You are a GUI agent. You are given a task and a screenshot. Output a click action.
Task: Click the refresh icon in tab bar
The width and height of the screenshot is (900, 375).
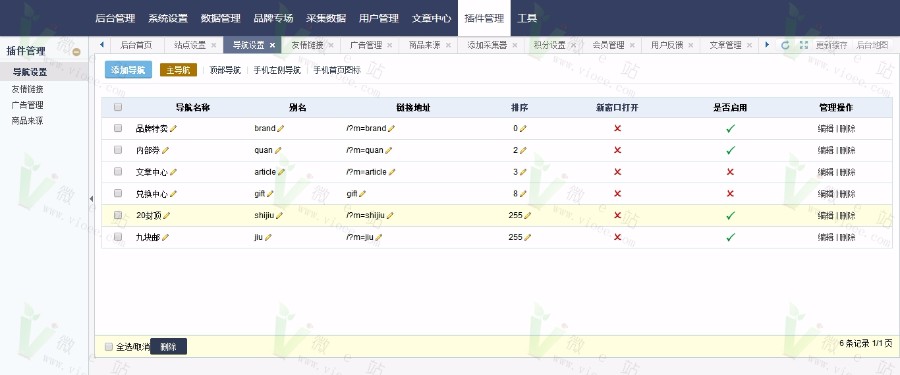[785, 45]
